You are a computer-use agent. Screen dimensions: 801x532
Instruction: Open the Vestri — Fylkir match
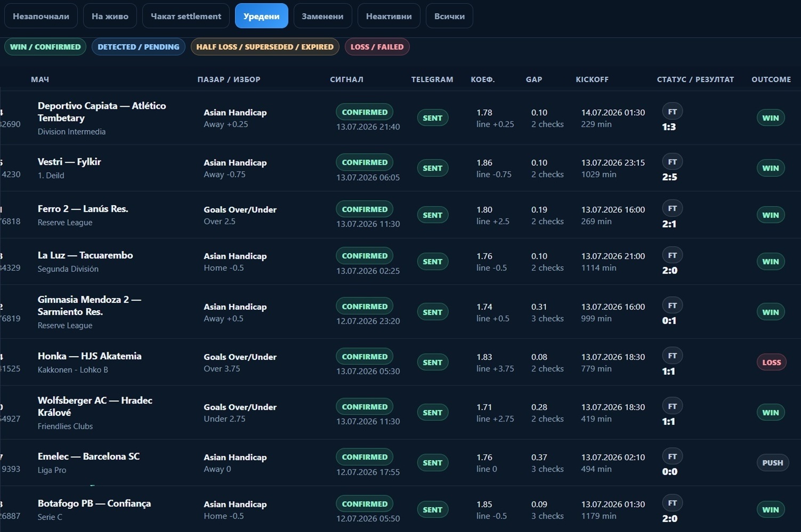pos(69,162)
